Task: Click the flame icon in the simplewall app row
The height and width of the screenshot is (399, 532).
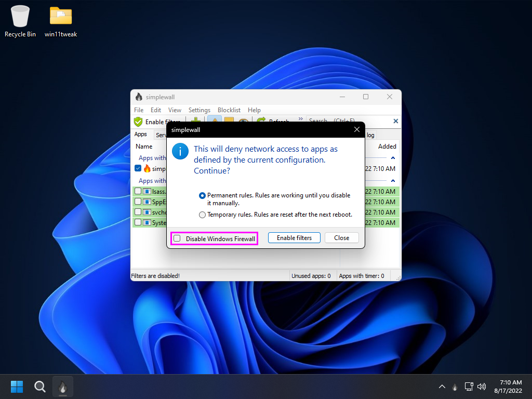Action: click(147, 168)
